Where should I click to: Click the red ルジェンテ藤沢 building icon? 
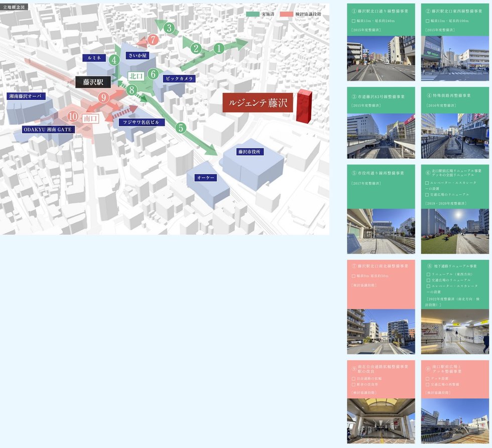click(303, 107)
